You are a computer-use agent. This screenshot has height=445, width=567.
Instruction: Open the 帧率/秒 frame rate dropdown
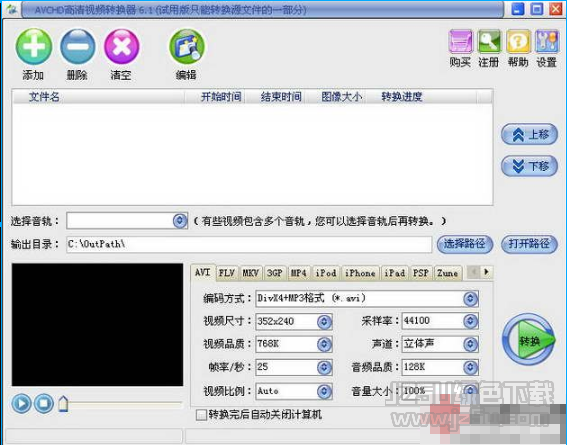click(x=324, y=367)
